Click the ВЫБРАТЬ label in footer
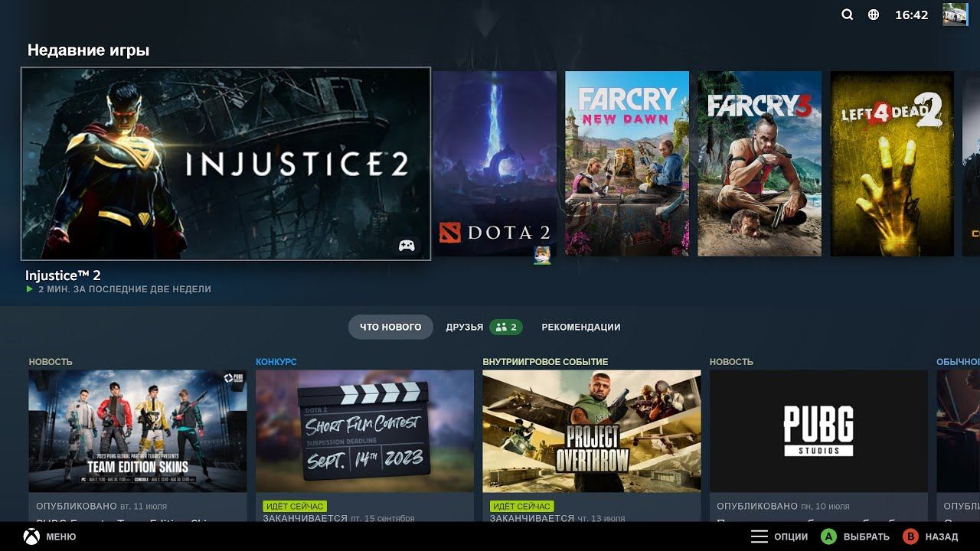Screen dimensions: 980x551 click(x=867, y=537)
